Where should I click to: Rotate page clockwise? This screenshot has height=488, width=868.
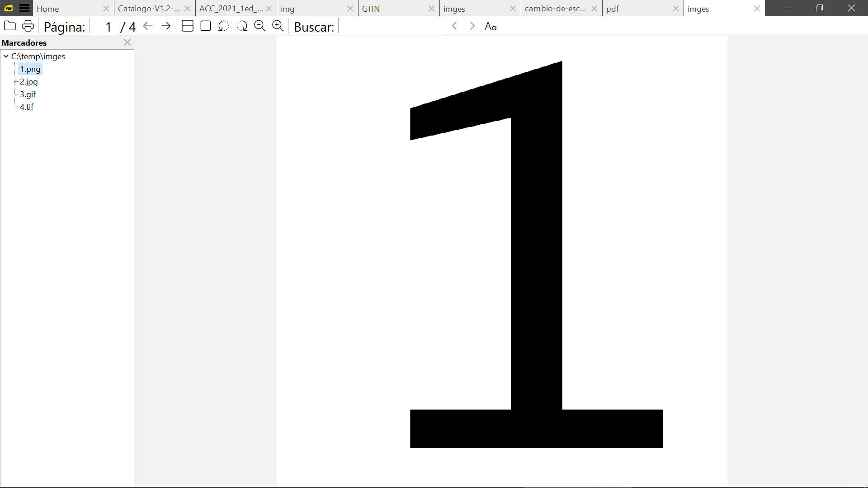tap(242, 26)
